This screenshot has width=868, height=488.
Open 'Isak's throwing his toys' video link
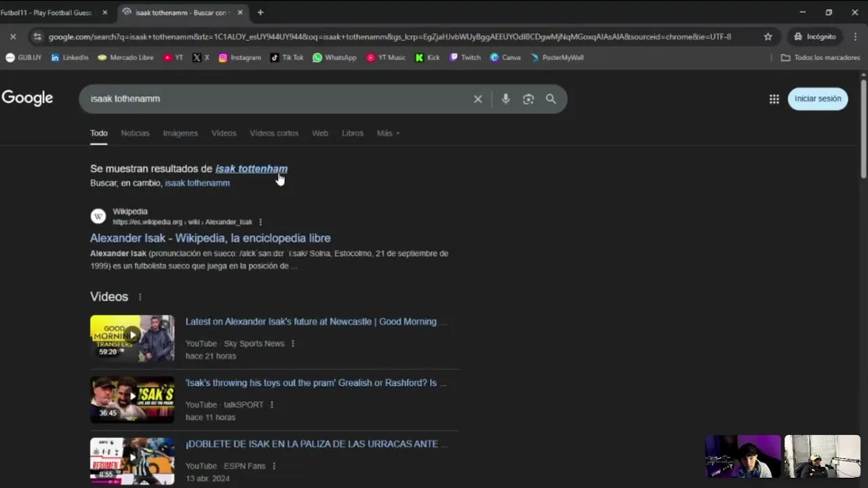pyautogui.click(x=316, y=383)
